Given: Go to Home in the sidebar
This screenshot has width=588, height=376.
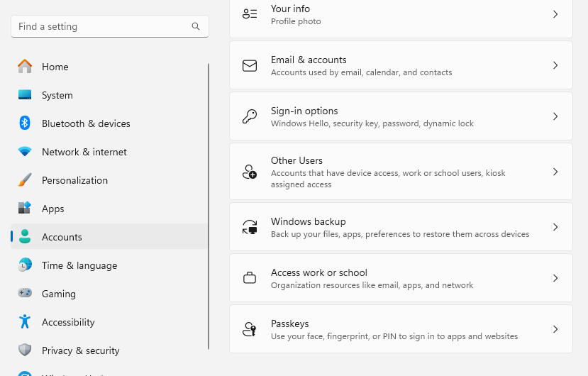Looking at the screenshot, I should (x=55, y=67).
